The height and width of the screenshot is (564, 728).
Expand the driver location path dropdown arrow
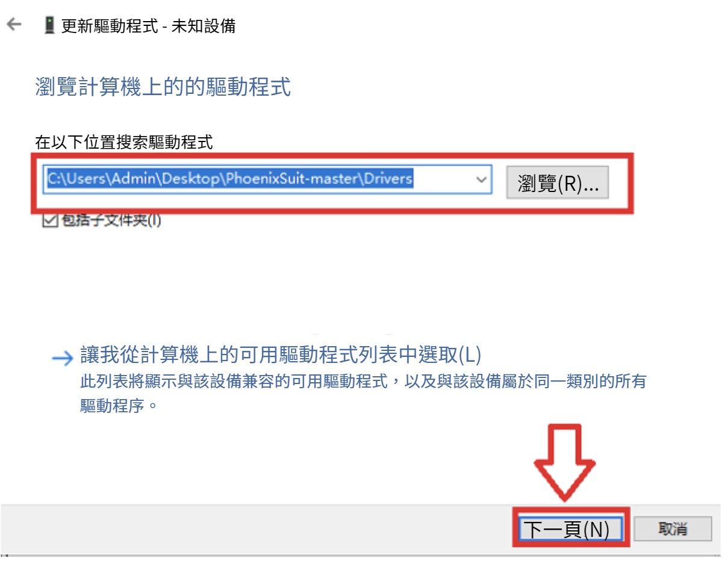tap(481, 180)
